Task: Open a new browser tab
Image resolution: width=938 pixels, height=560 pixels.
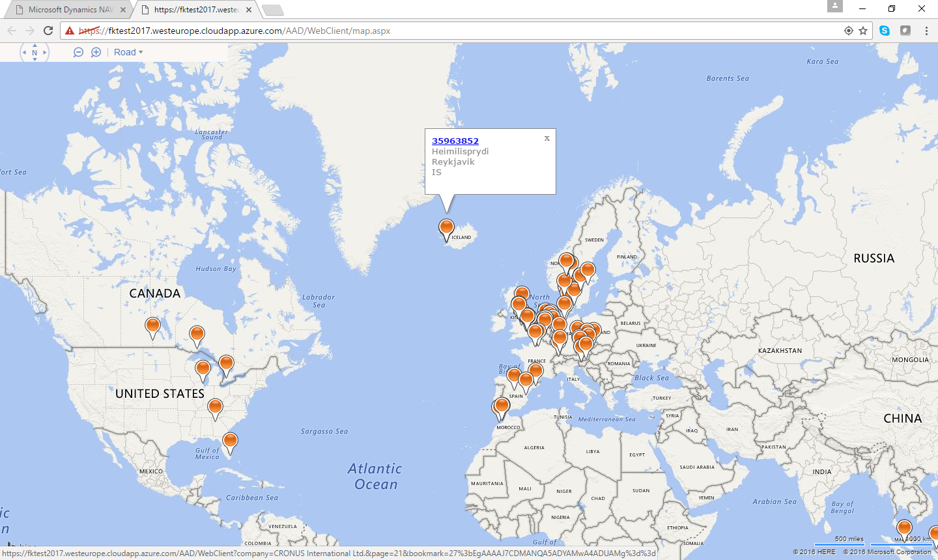Action: click(x=272, y=10)
